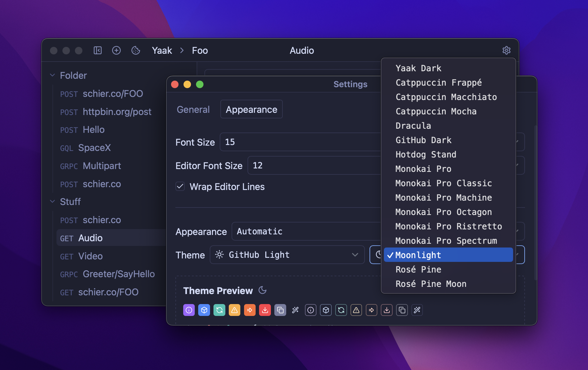Image resolution: width=588 pixels, height=370 pixels.
Task: Toggle the sidebar panel icon in Yaak
Action: tap(98, 50)
